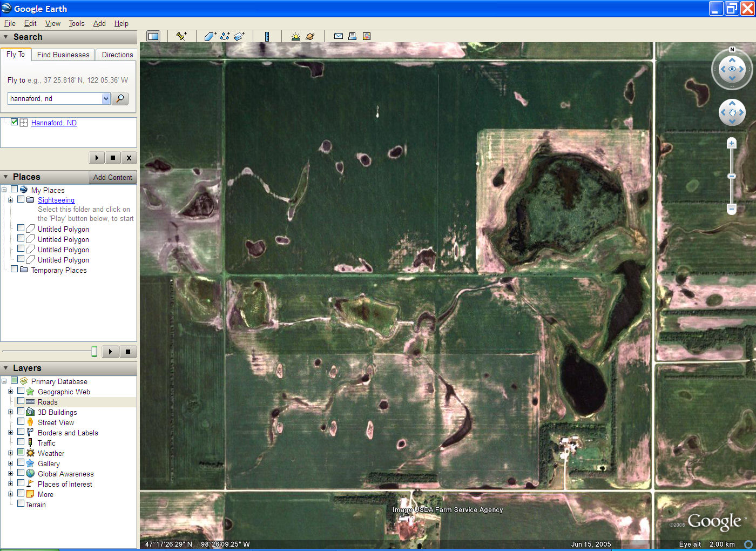The height and width of the screenshot is (551, 756).
Task: Switch between Earth and Sky planet icon
Action: 310,36
